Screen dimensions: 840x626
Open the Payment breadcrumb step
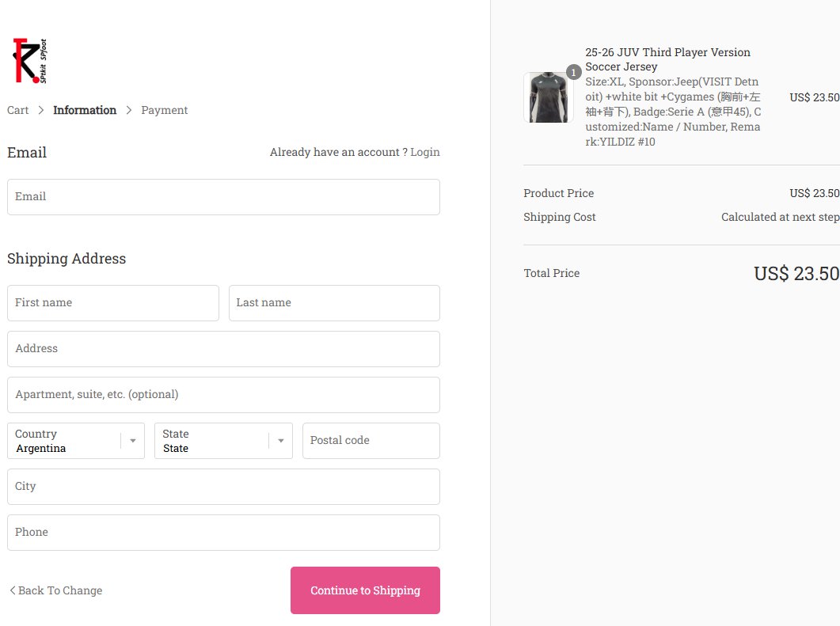tap(165, 110)
